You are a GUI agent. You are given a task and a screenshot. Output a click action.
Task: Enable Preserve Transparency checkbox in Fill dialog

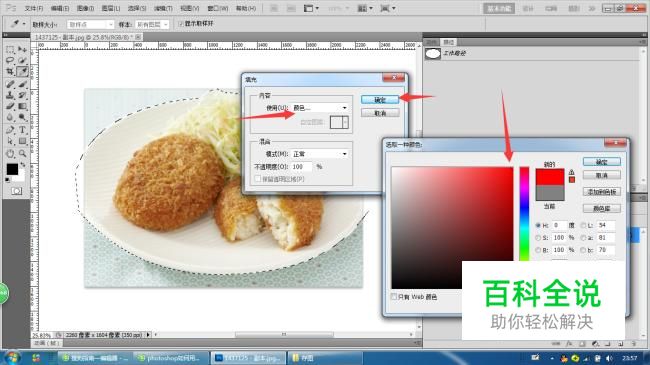click(257, 179)
